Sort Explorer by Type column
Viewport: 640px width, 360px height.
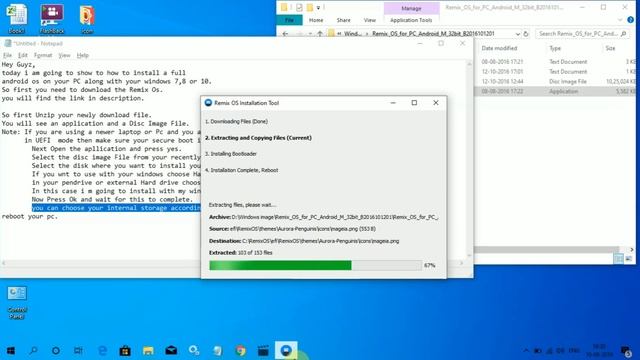pyautogui.click(x=555, y=48)
